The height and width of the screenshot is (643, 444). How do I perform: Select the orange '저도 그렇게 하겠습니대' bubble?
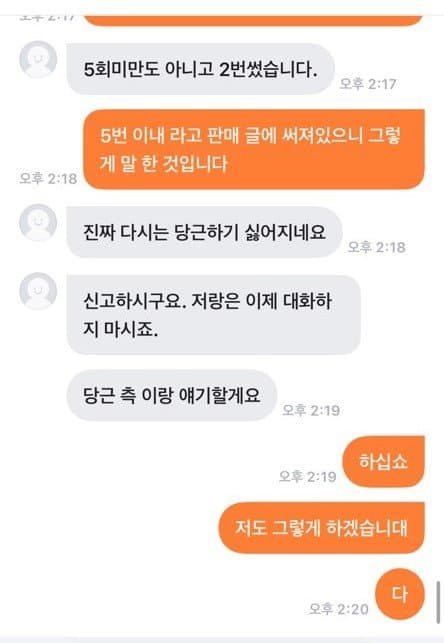click(x=322, y=528)
